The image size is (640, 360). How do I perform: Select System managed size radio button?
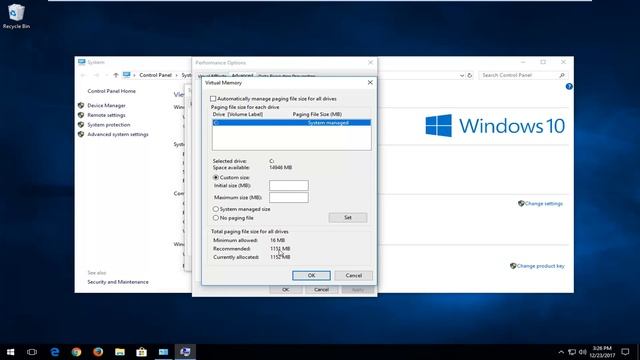tap(216, 209)
